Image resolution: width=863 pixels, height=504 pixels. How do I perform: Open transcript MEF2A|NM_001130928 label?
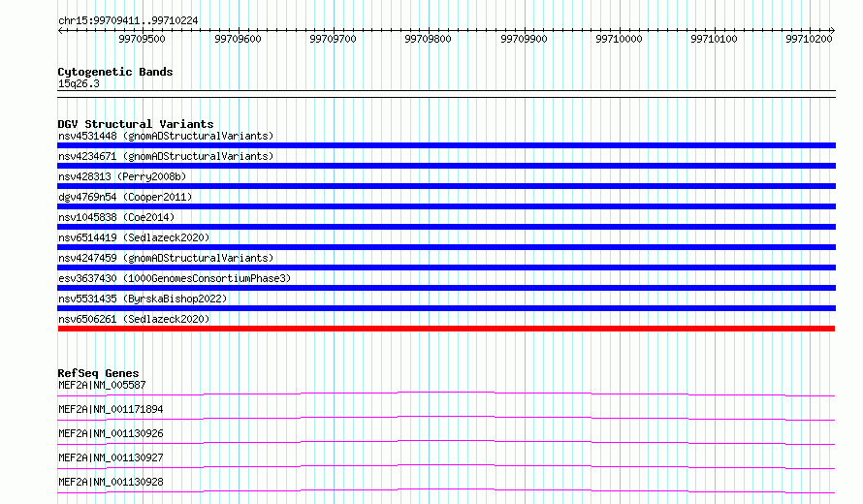[x=111, y=482]
